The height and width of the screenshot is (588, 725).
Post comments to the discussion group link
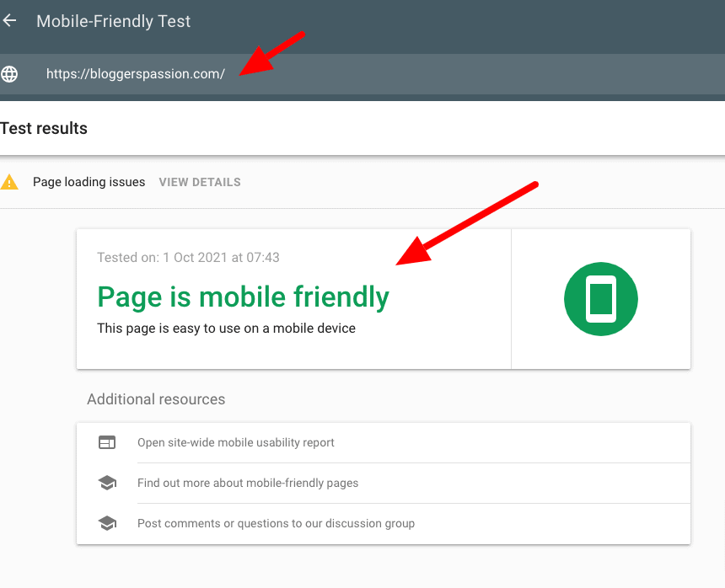[x=276, y=523]
